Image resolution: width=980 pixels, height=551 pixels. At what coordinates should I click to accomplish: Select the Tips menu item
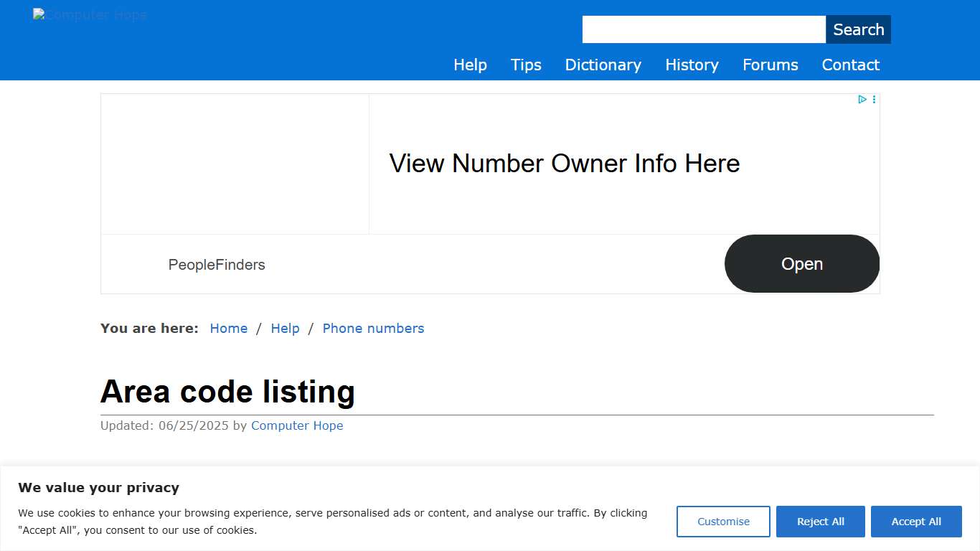coord(526,65)
